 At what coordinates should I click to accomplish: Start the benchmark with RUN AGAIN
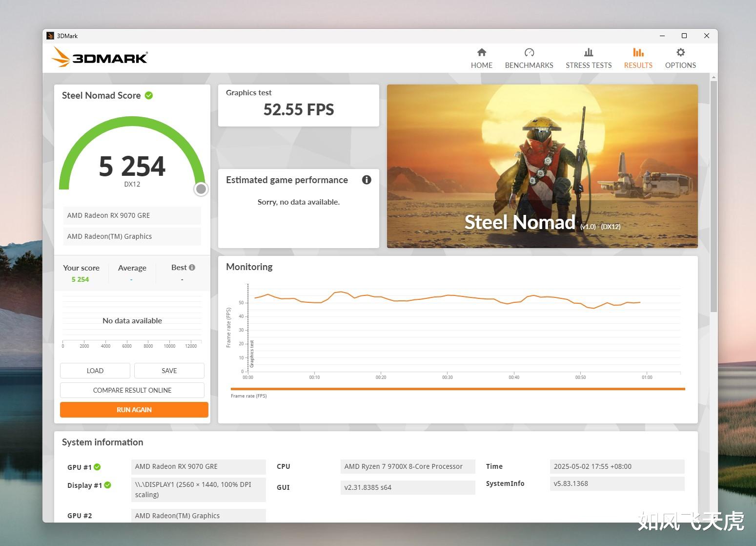click(134, 410)
